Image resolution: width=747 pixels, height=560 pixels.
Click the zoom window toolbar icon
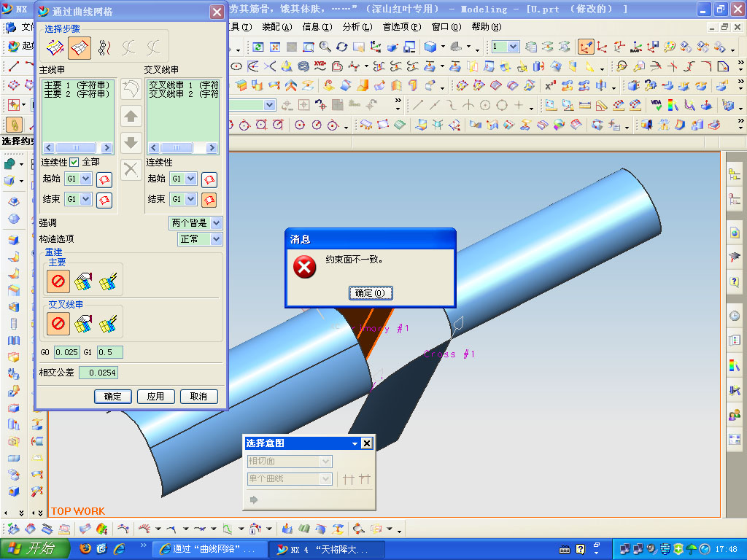pos(309,47)
